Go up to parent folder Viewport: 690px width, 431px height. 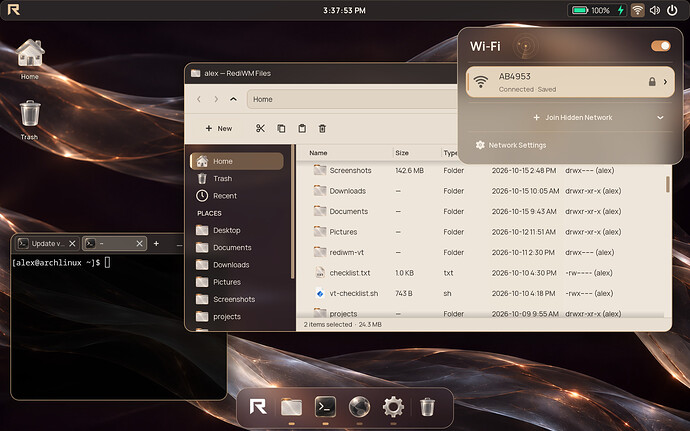point(233,99)
